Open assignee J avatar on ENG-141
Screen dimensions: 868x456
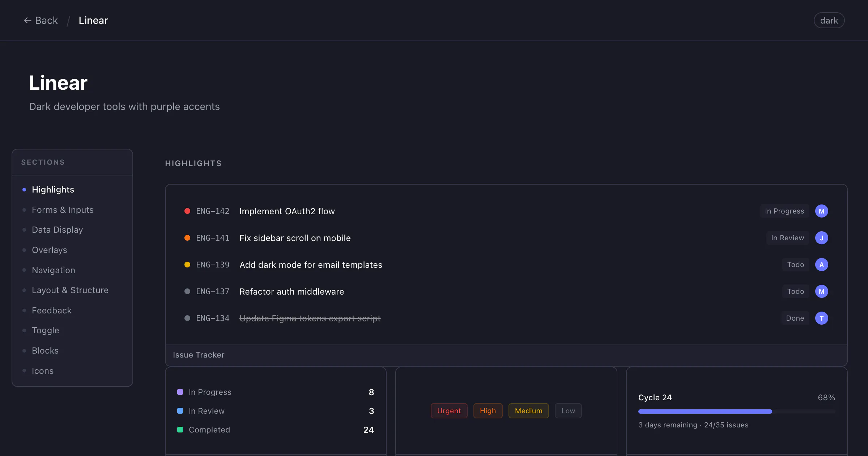point(822,238)
